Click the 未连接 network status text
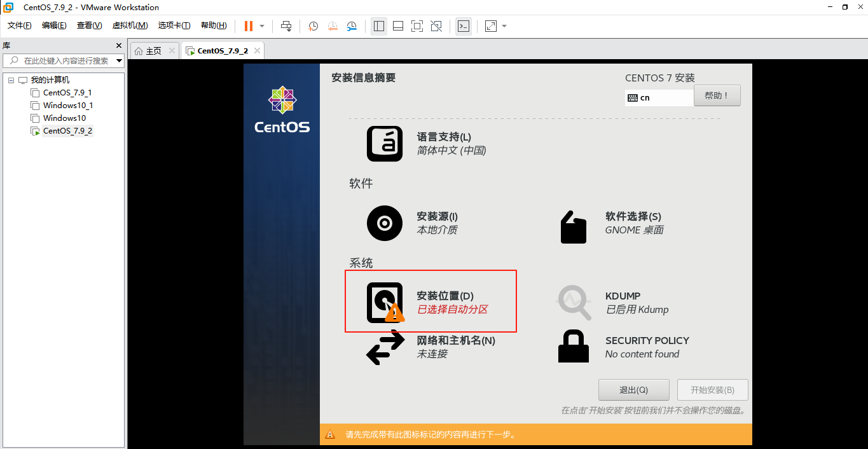Viewport: 868px width, 449px height. pos(432,354)
